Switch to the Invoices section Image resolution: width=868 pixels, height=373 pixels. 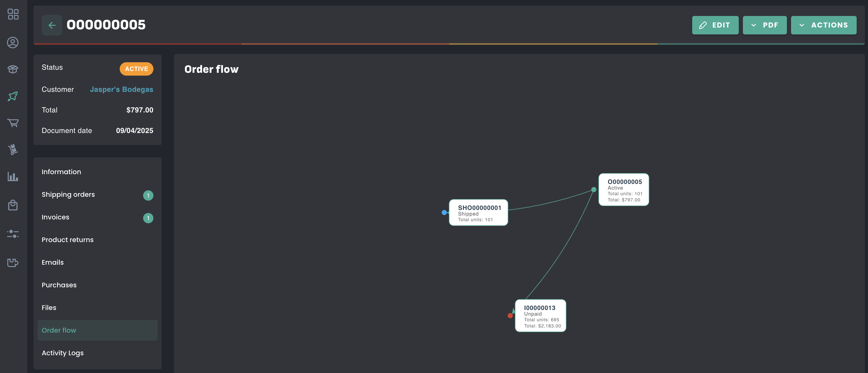coord(55,217)
